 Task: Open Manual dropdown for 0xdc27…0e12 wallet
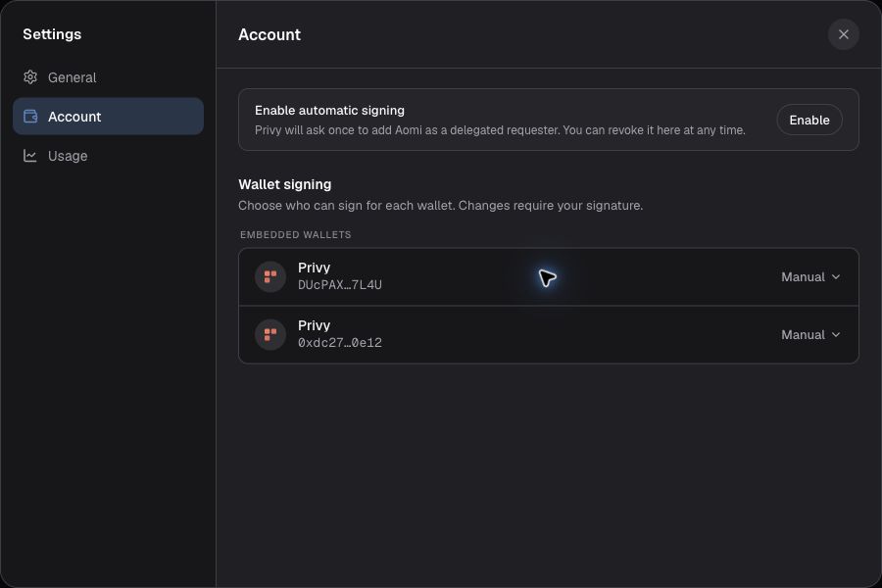point(810,335)
